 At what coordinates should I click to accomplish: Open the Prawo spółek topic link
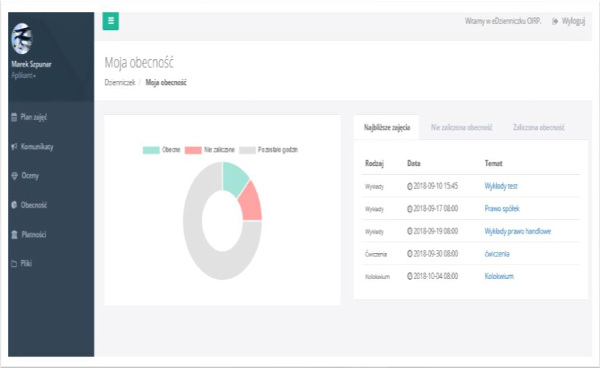click(x=502, y=209)
